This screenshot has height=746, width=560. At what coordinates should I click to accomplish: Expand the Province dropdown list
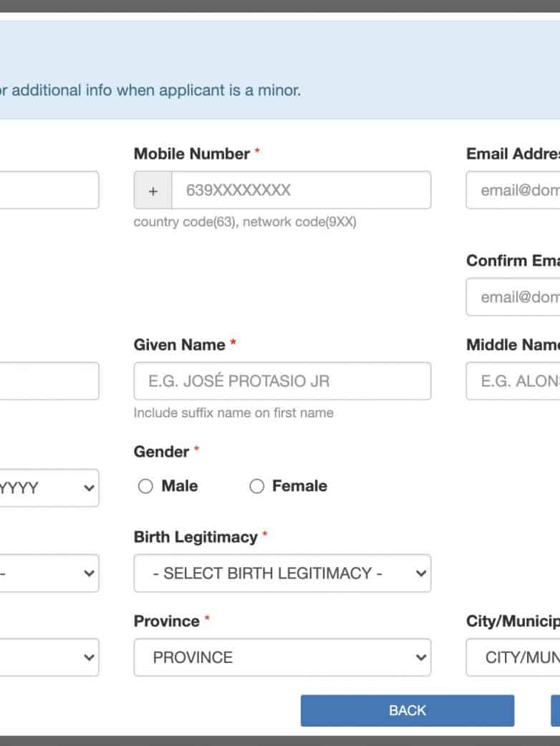(282, 657)
